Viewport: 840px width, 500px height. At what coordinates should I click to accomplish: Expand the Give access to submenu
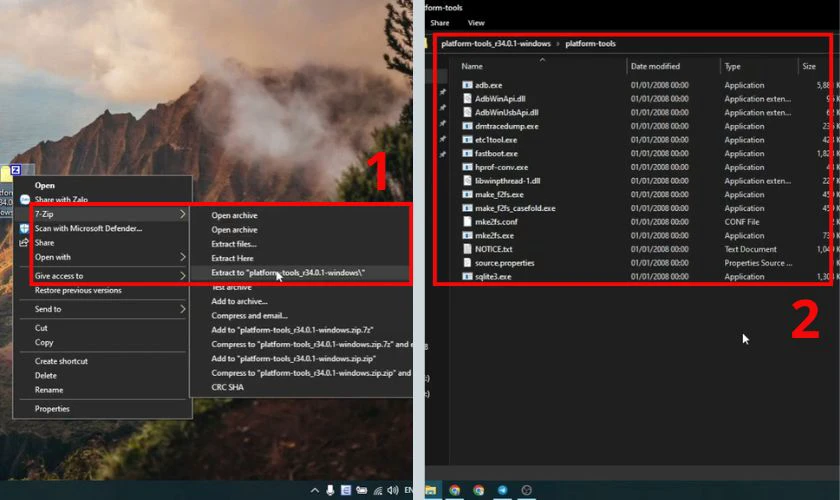pos(182,276)
